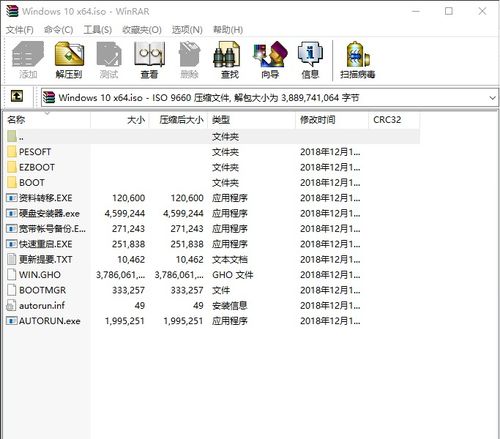Open the View (查看) toolbar icon

click(149, 54)
